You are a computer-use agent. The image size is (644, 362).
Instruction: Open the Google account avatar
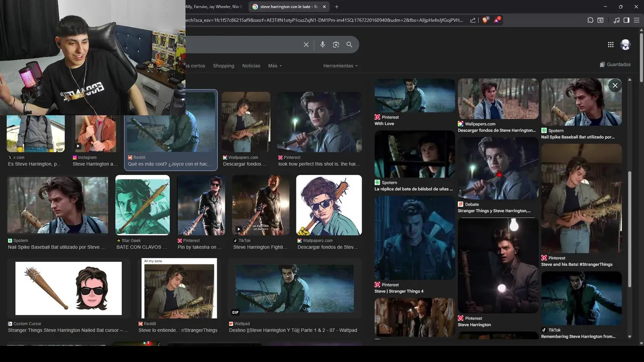point(625,45)
